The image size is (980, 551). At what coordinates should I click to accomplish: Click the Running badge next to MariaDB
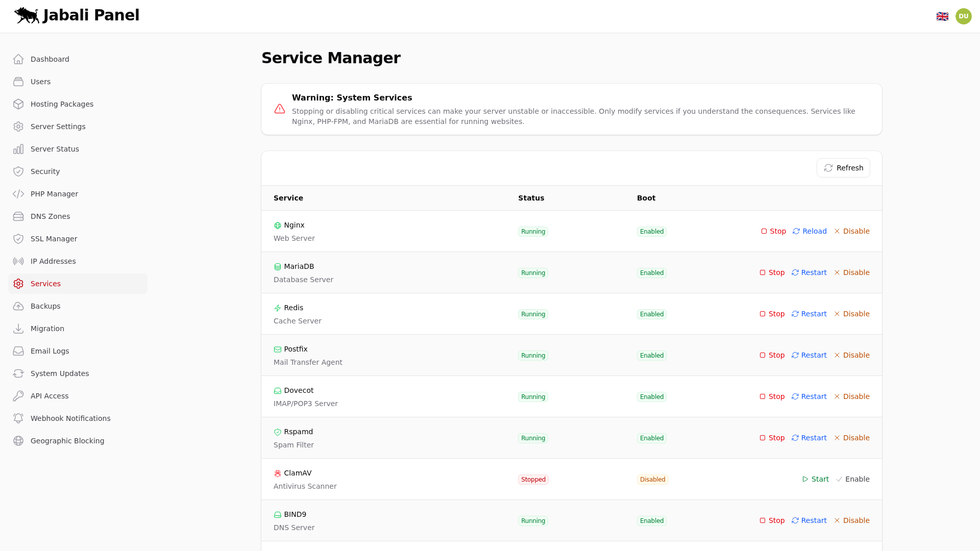pyautogui.click(x=532, y=273)
